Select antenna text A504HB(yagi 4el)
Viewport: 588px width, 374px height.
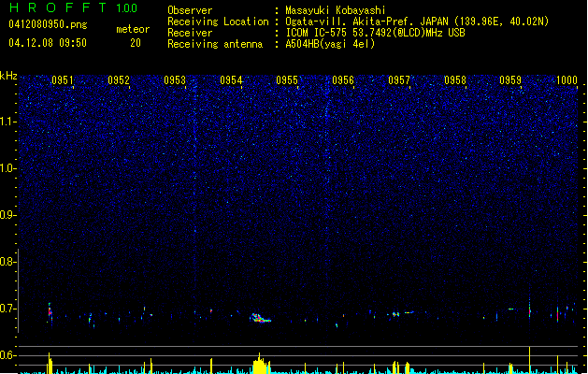point(330,44)
